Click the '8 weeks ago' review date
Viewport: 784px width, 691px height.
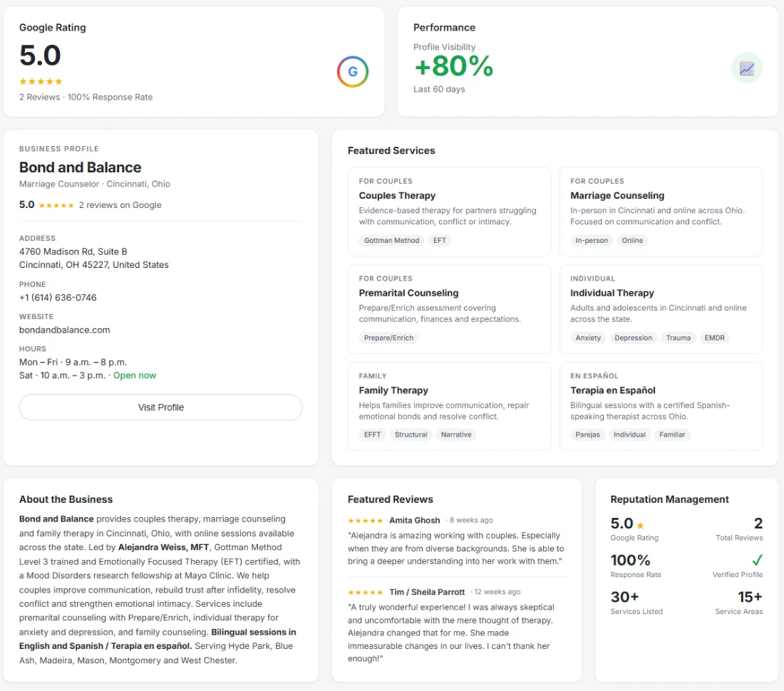(471, 520)
